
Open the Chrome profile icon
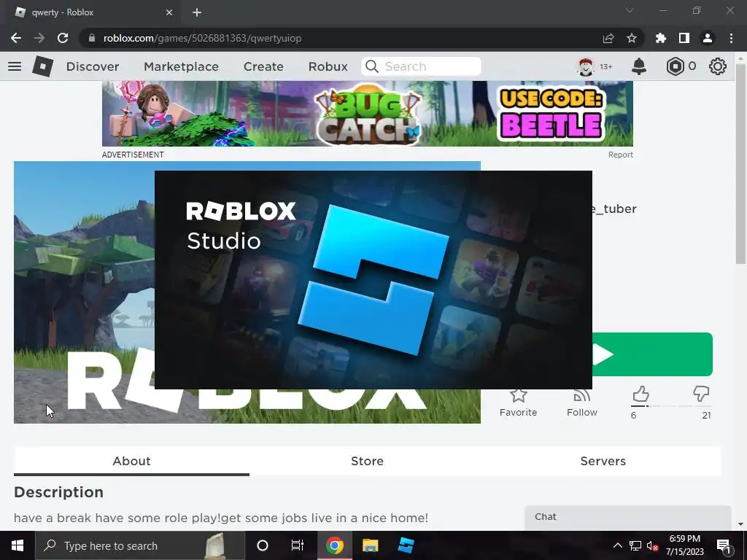708,38
